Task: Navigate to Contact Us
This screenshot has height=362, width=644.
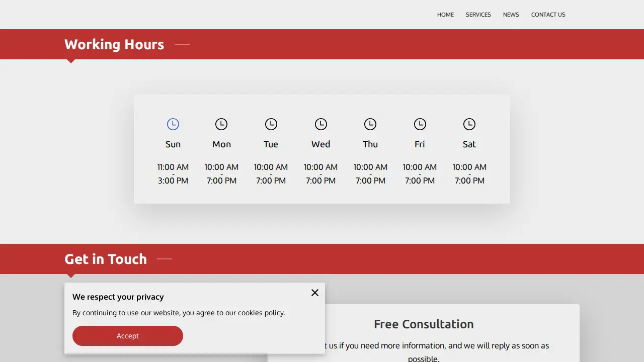Action: coord(548,15)
